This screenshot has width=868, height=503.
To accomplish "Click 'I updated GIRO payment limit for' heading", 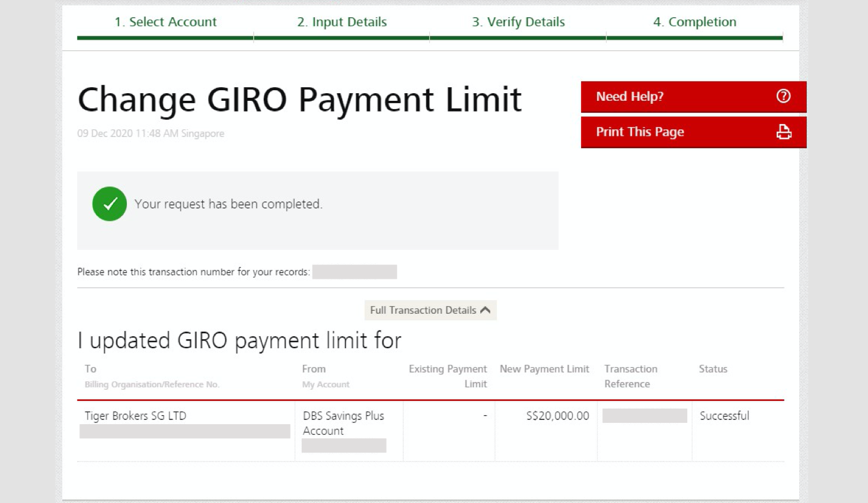I will [240, 340].
